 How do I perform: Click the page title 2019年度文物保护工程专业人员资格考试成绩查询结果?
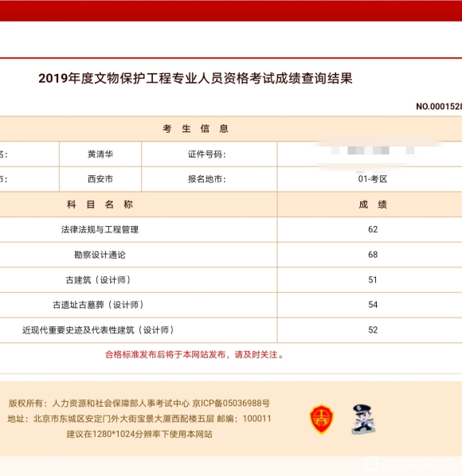click(195, 78)
